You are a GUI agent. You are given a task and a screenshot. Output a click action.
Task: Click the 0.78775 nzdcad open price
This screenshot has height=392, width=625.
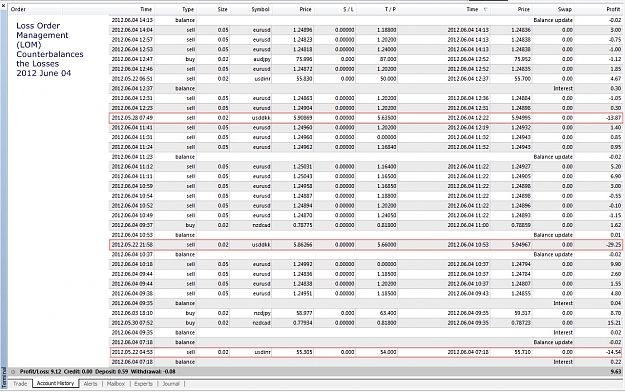[x=303, y=225]
